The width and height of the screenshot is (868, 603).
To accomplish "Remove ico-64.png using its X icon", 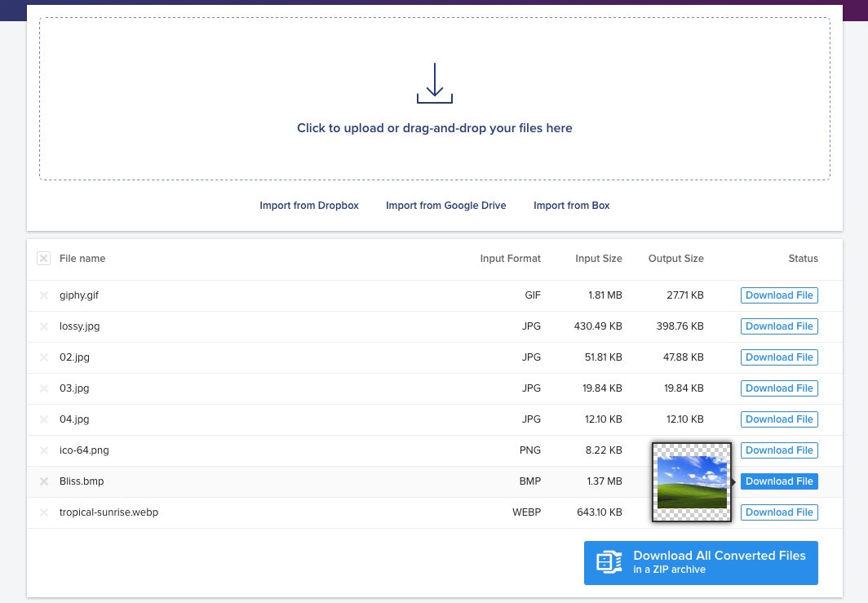I will click(43, 450).
